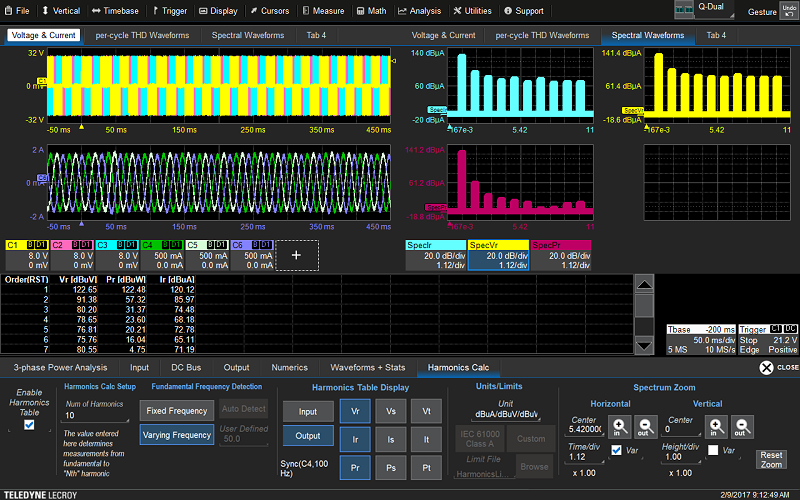The height and width of the screenshot is (500, 800).
Task: Click the horizontal zoom in magnifier
Action: [618, 426]
